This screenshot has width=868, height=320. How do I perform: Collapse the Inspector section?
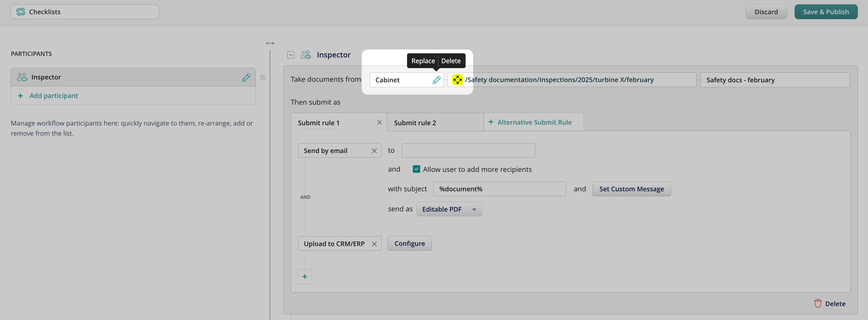(x=291, y=55)
